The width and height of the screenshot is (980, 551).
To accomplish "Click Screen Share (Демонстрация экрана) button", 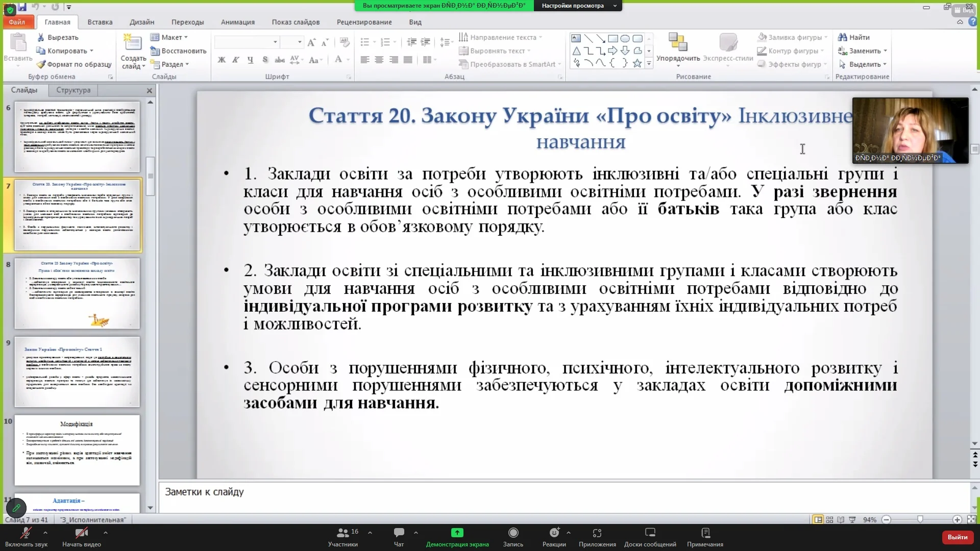I will [x=457, y=533].
